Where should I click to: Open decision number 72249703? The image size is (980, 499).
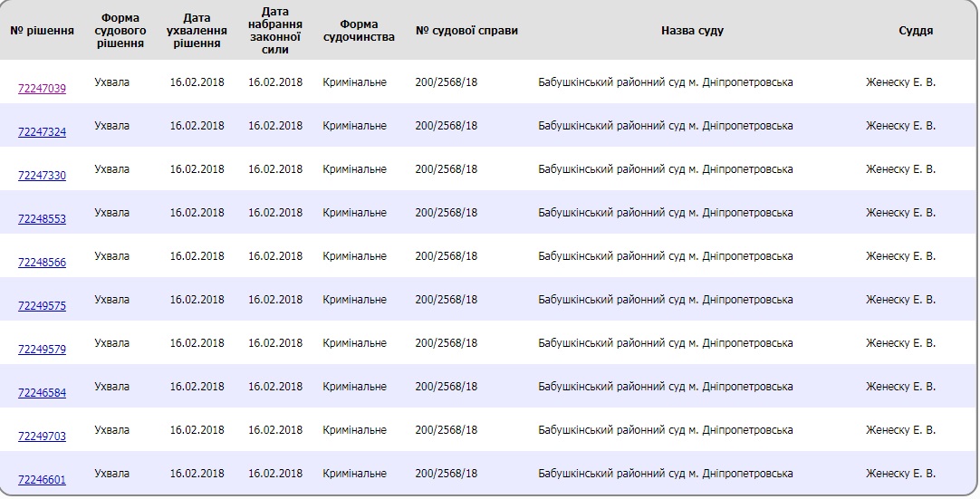pyautogui.click(x=42, y=437)
